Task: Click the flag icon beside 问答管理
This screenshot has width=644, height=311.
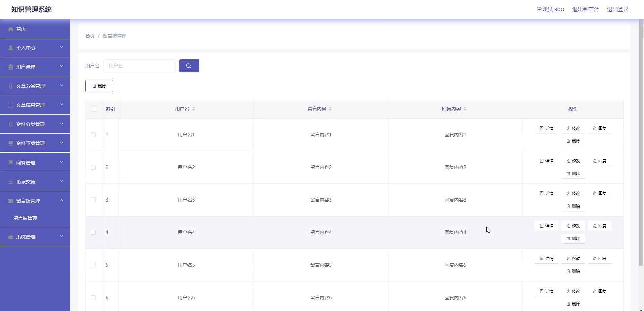Action: tap(11, 163)
